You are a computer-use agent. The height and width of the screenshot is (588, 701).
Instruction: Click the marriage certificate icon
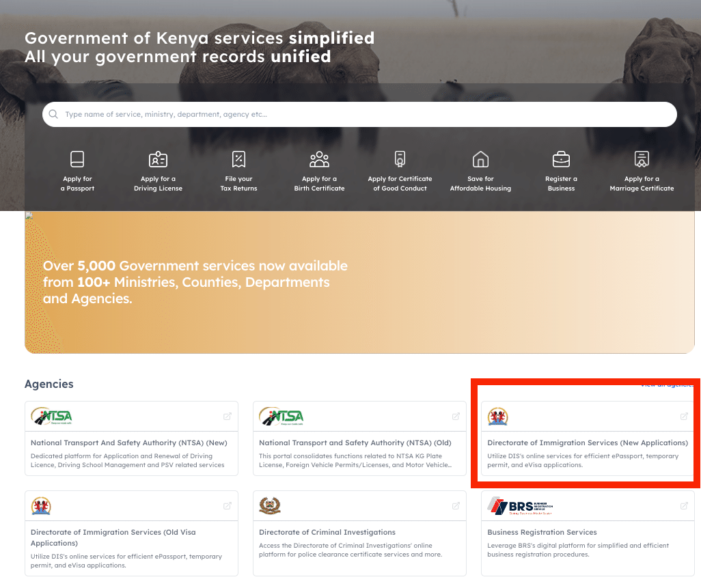[642, 159]
